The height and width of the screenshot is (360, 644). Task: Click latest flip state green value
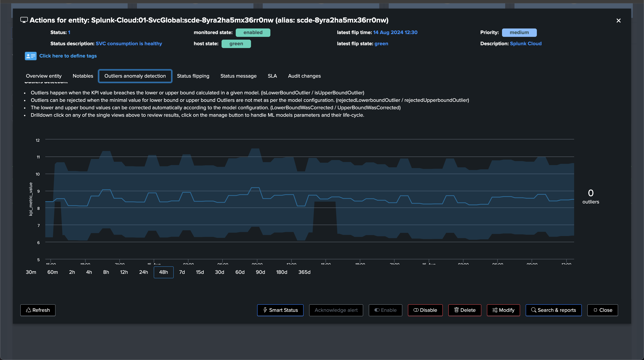click(x=381, y=44)
